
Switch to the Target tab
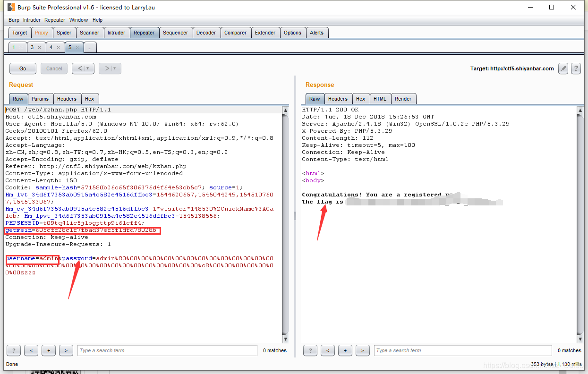[20, 33]
